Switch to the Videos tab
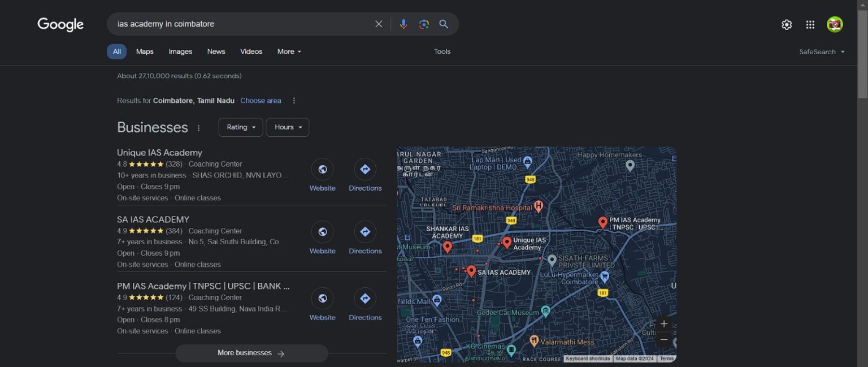This screenshot has width=868, height=367. [x=251, y=51]
